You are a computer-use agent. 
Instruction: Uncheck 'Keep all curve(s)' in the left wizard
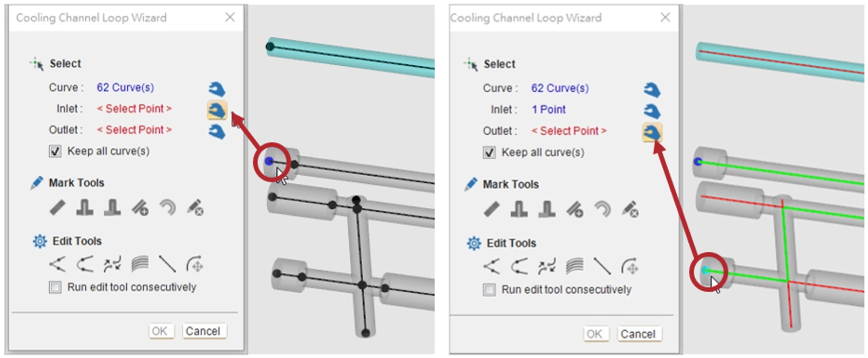(x=55, y=152)
